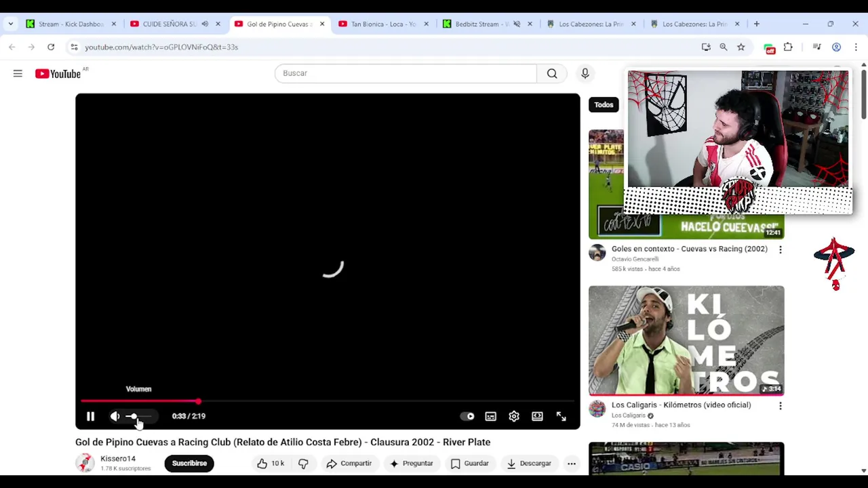Click the Preguntar button

point(411,464)
